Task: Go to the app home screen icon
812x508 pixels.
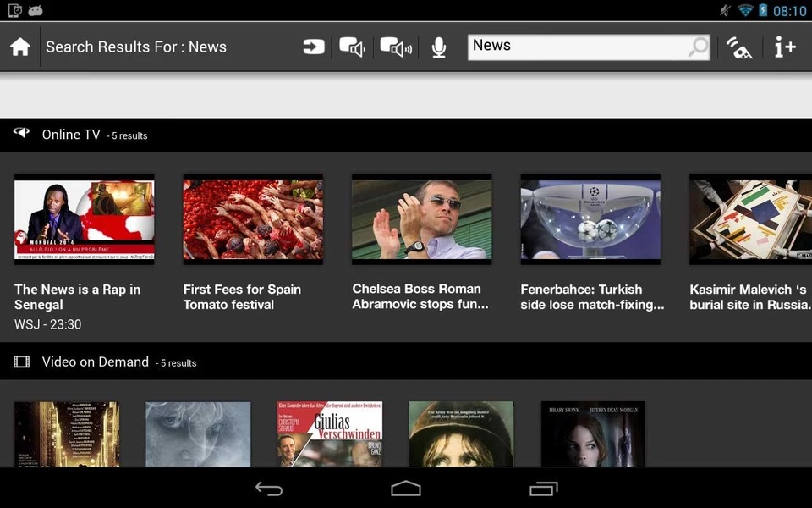Action: 20,47
